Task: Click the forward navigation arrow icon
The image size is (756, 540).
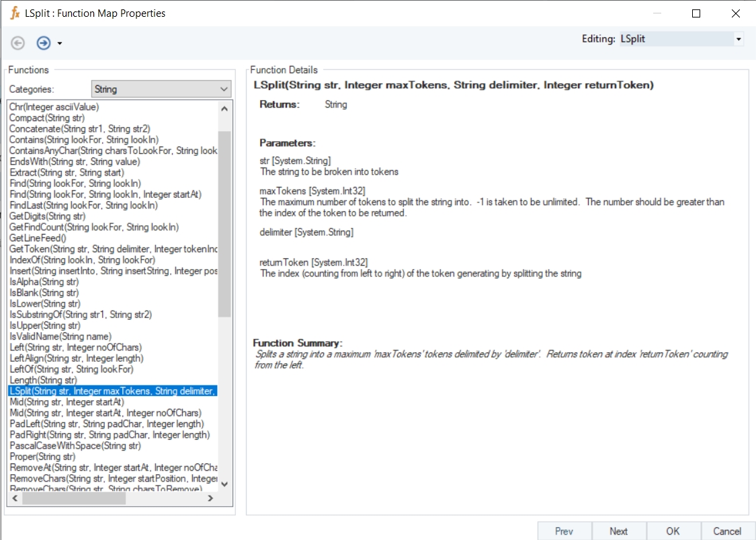Action: click(44, 43)
